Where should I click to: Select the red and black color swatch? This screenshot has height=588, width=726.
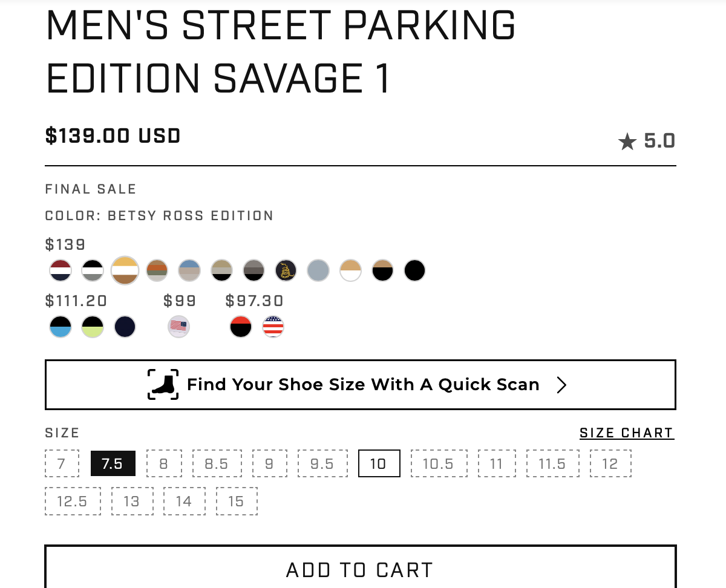tap(241, 327)
